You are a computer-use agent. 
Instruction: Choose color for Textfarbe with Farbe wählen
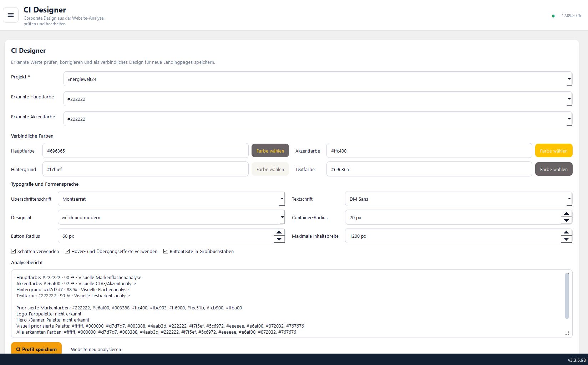554,169
